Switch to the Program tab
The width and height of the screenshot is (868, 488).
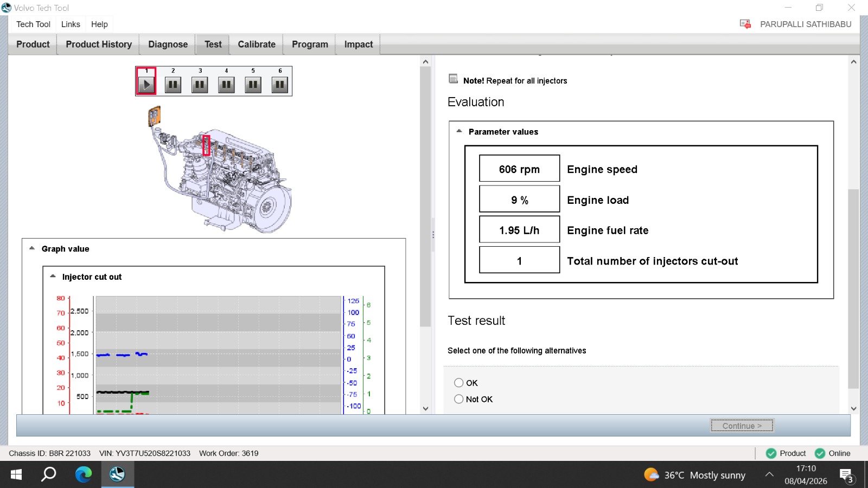click(310, 44)
